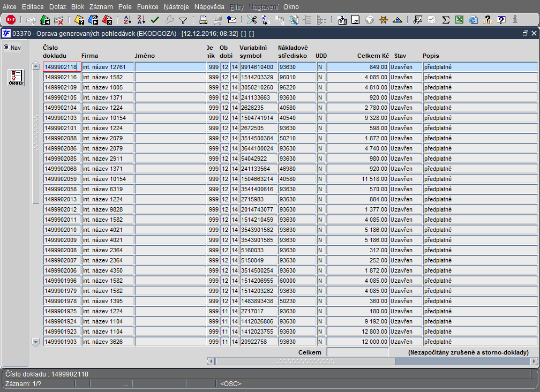Click the binoculars chart icon
The height and width of the screenshot is (392, 540).
(x=418, y=20)
